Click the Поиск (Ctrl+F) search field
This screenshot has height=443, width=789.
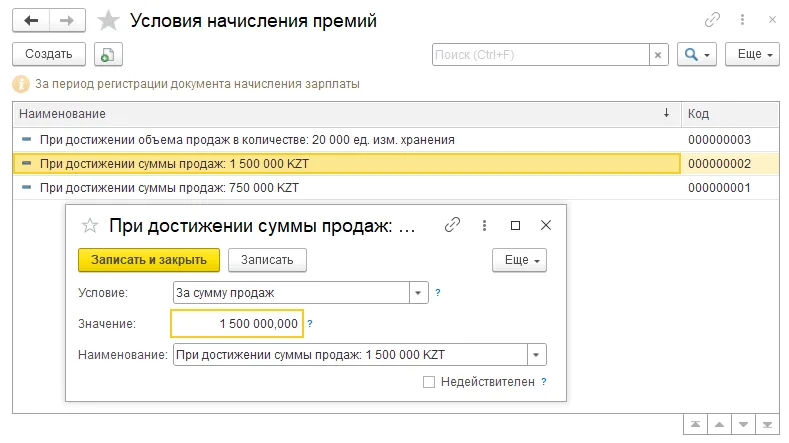540,54
